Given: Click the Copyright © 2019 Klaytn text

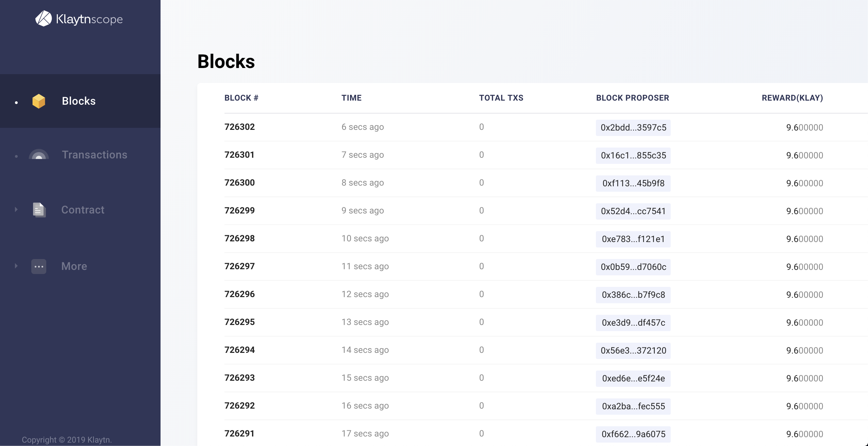Looking at the screenshot, I should point(67,440).
